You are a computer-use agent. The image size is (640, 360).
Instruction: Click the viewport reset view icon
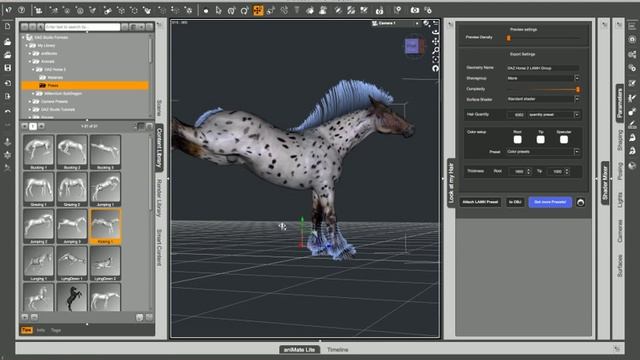coord(436,68)
